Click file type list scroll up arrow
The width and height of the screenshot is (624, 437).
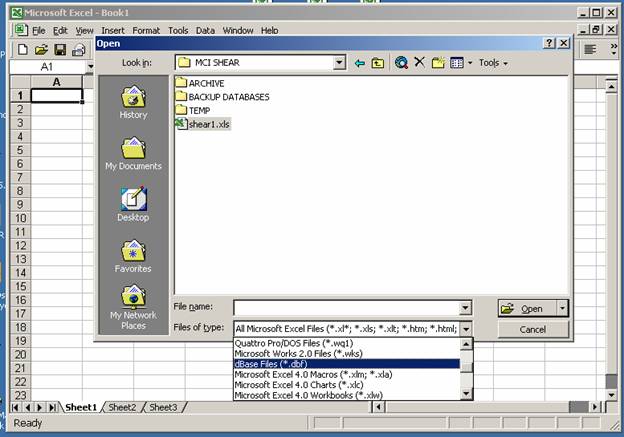(x=466, y=344)
